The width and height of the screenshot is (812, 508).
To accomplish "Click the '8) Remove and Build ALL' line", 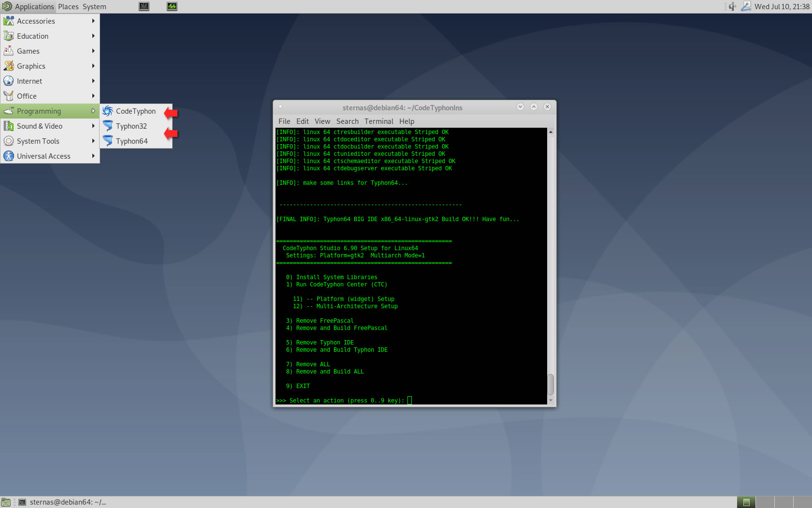I will tap(325, 372).
